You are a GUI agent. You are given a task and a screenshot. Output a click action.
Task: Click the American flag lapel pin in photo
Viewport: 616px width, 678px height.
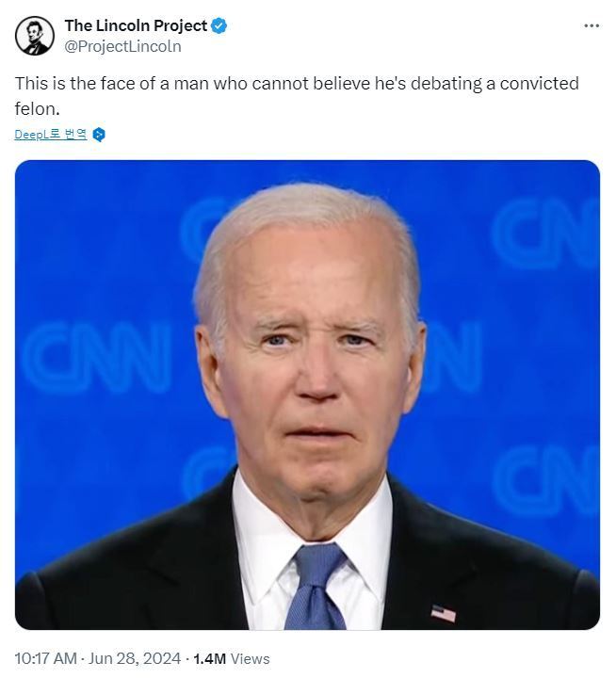[443, 613]
